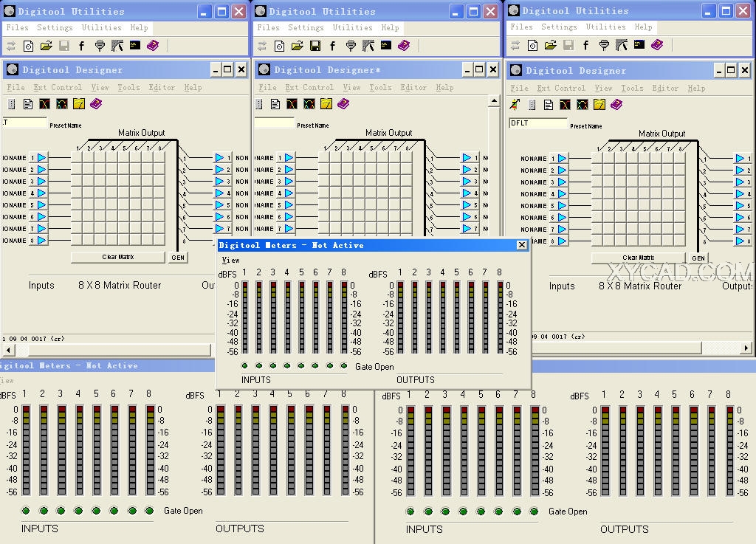Open input channel 5 button in right Designer

coord(560,206)
